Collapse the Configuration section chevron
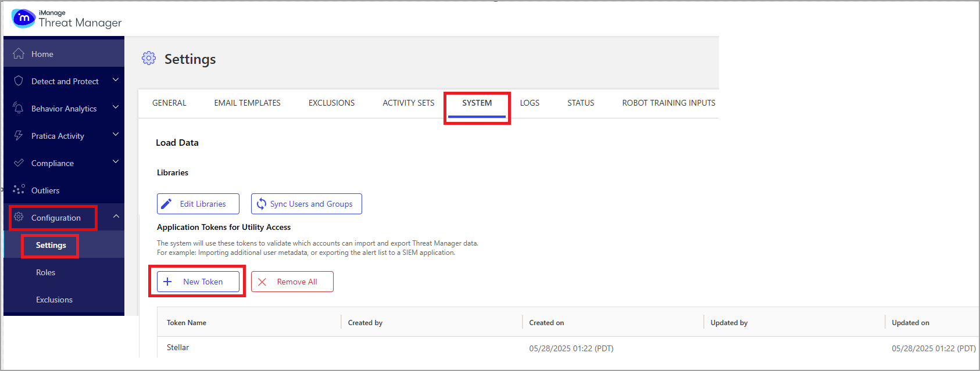 116,217
